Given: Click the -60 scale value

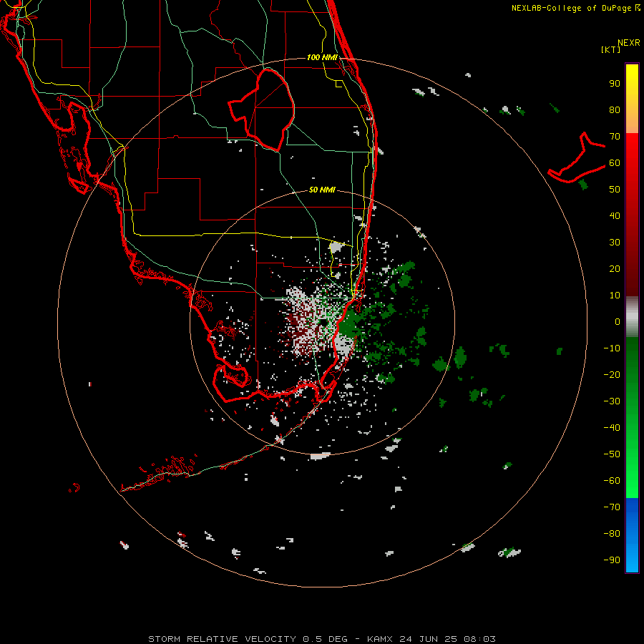Looking at the screenshot, I should point(612,481).
